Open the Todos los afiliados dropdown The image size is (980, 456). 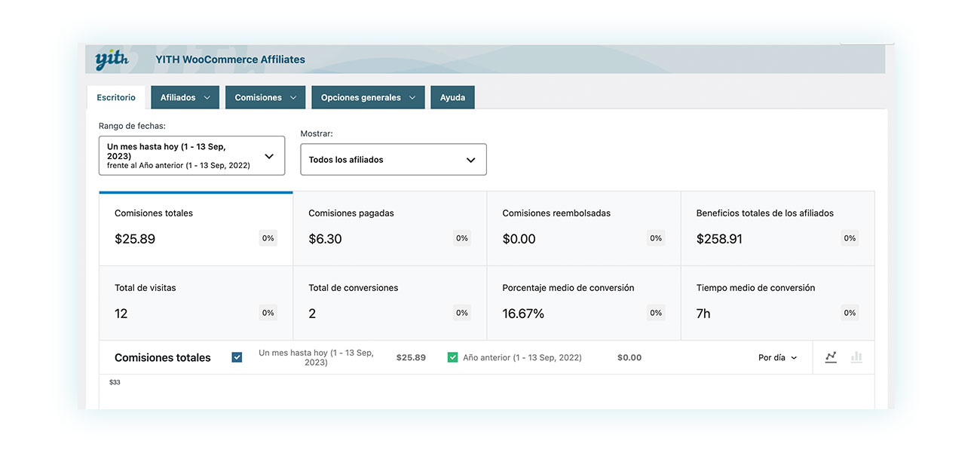394,160
